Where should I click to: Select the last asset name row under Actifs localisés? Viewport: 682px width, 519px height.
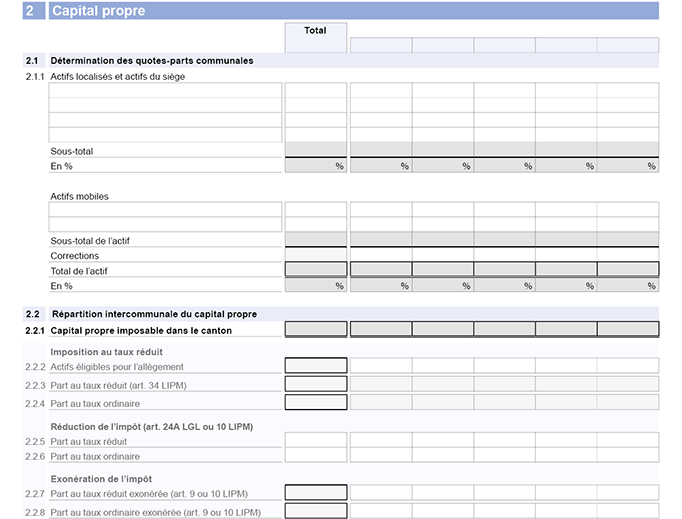point(166,135)
